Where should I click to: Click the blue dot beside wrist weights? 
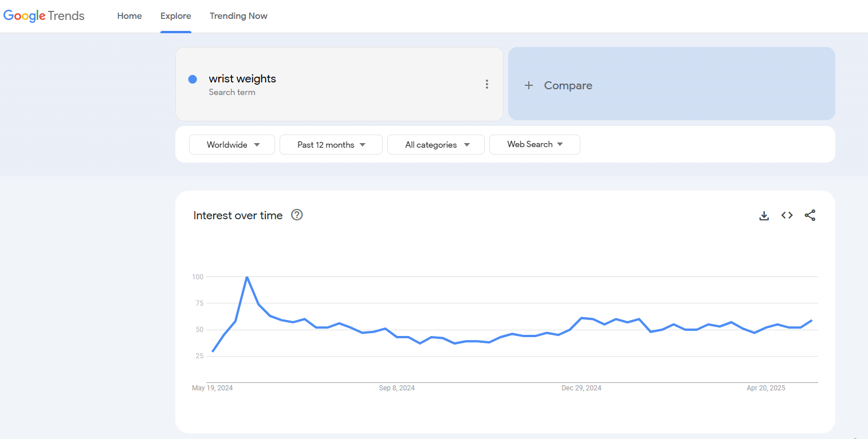(193, 80)
